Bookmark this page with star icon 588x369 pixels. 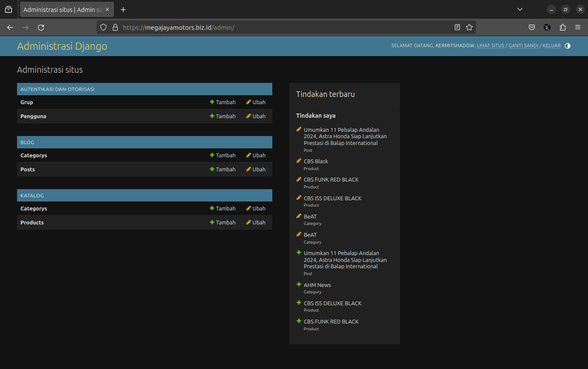point(469,28)
